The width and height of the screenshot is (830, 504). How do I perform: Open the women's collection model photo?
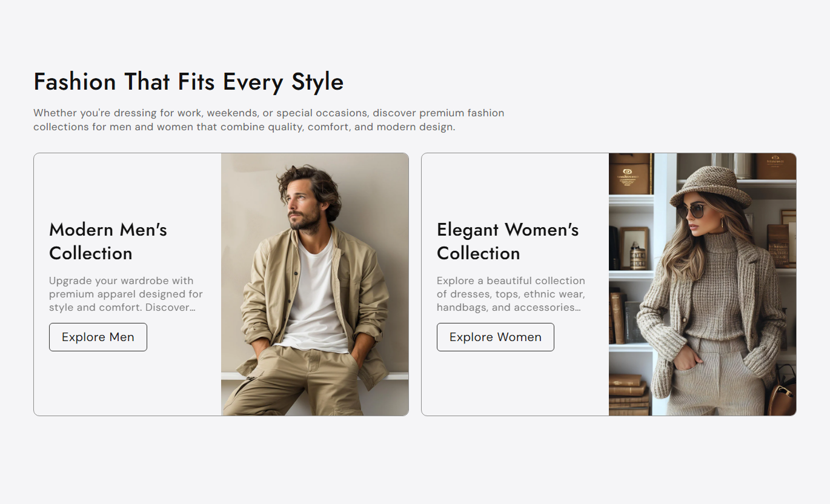point(703,284)
